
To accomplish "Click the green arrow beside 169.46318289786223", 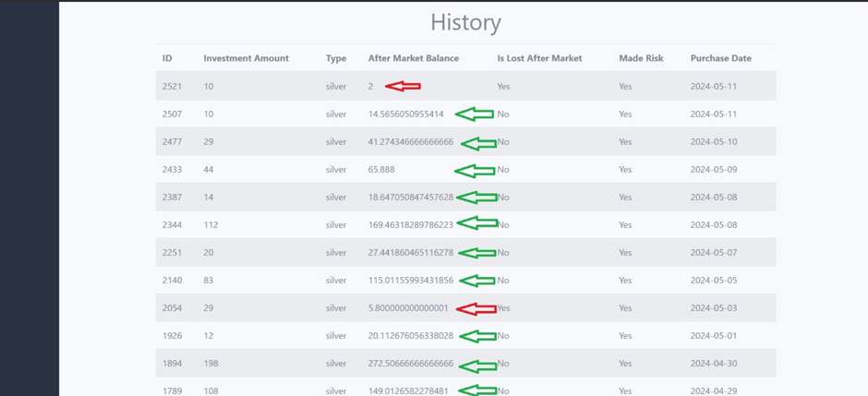I will (x=476, y=223).
